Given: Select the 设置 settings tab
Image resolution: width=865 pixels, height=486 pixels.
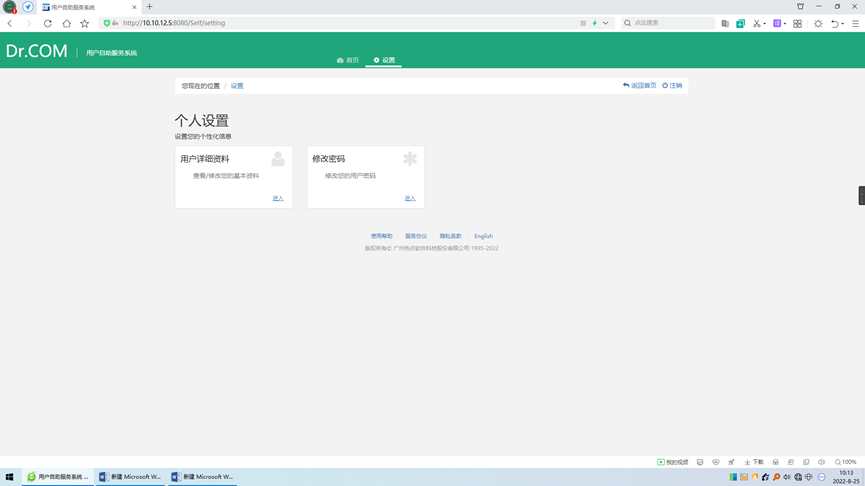Looking at the screenshot, I should [x=384, y=60].
